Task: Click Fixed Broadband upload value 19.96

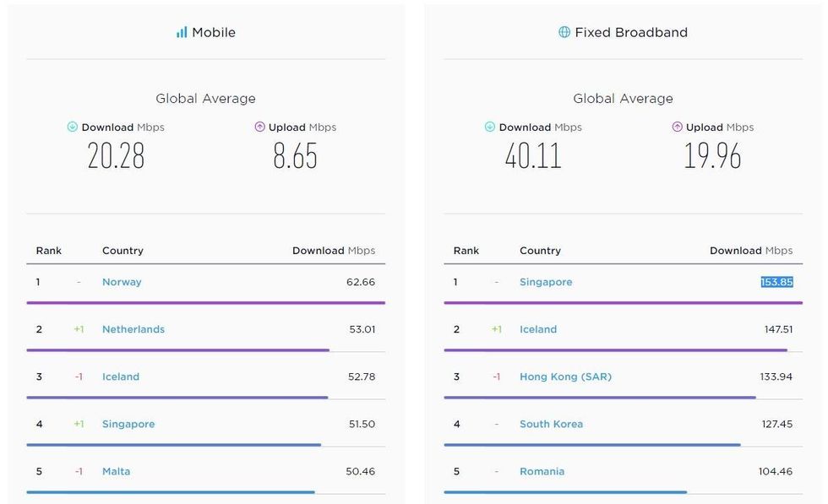Action: coord(712,156)
